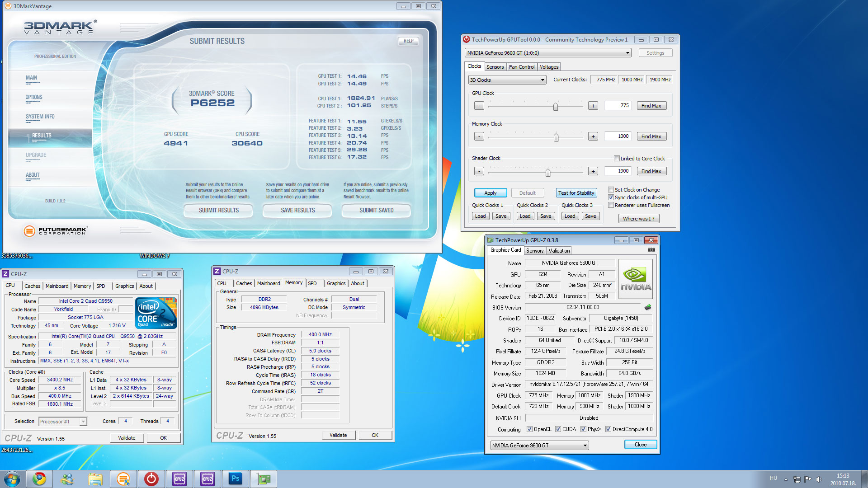Click SUBMIT SAVED button in 3DMark
The height and width of the screenshot is (488, 868).
pos(376,210)
